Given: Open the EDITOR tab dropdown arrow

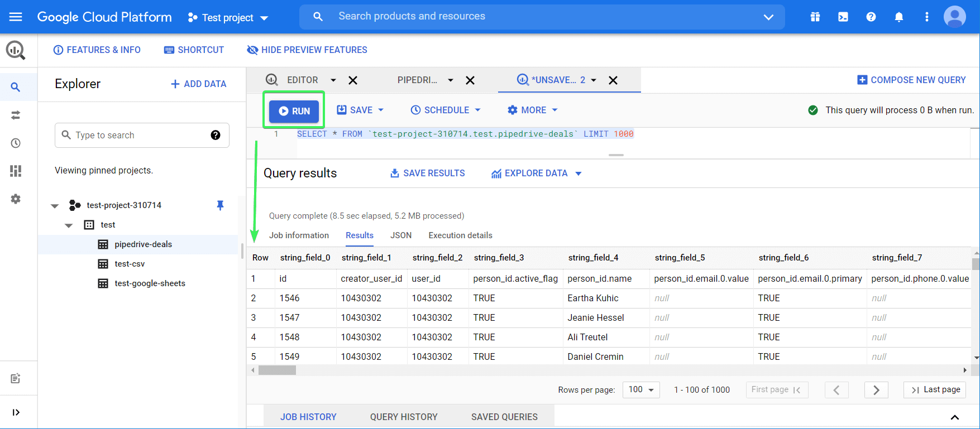Looking at the screenshot, I should point(333,80).
